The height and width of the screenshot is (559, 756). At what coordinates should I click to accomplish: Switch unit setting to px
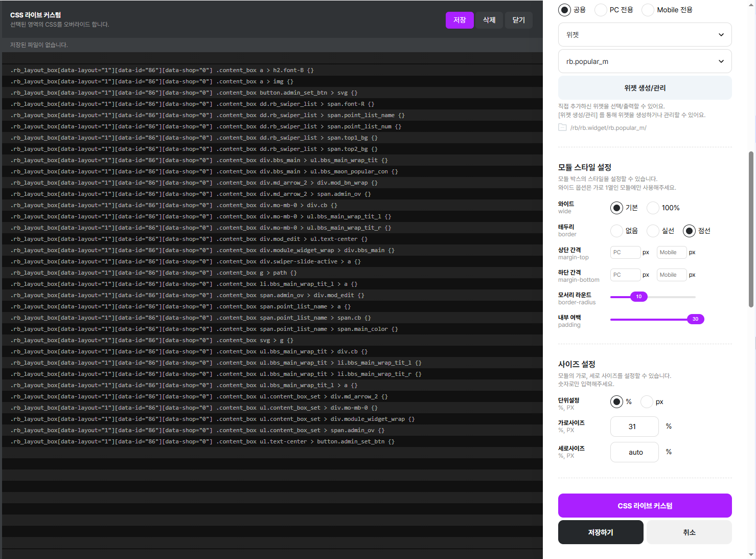click(647, 401)
